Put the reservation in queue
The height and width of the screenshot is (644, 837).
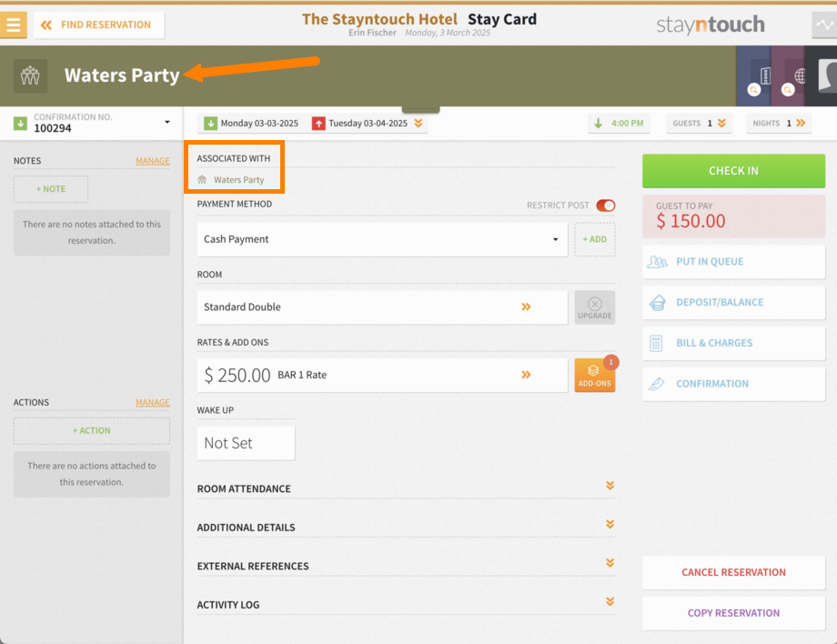pos(733,261)
